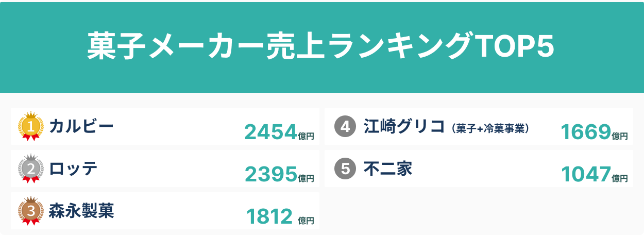Click the 億円 unit beside 1047

pyautogui.click(x=620, y=178)
